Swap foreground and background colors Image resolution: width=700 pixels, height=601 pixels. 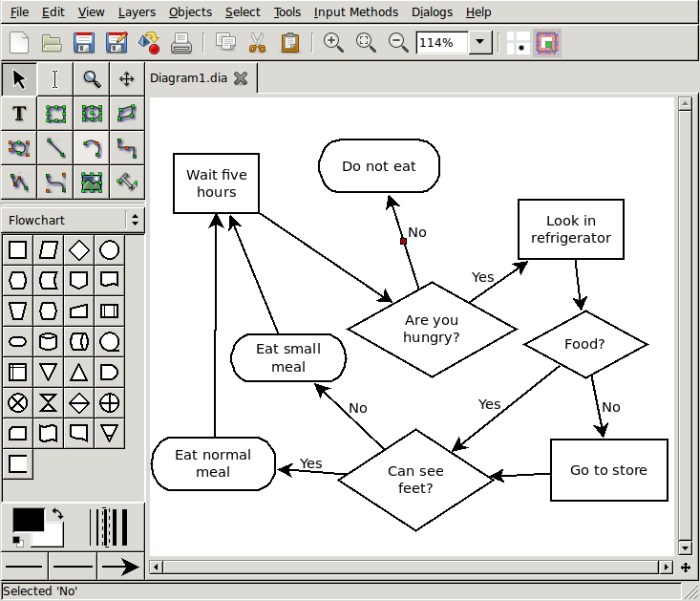click(57, 514)
